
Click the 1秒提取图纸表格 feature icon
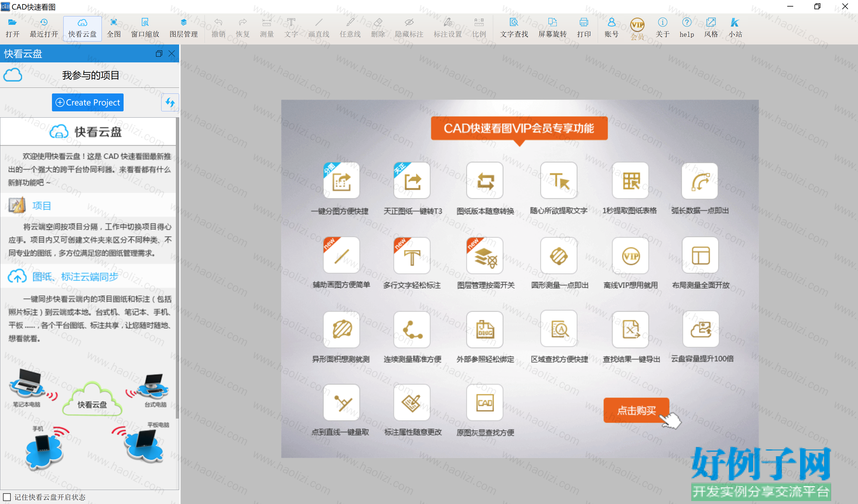[x=630, y=180]
